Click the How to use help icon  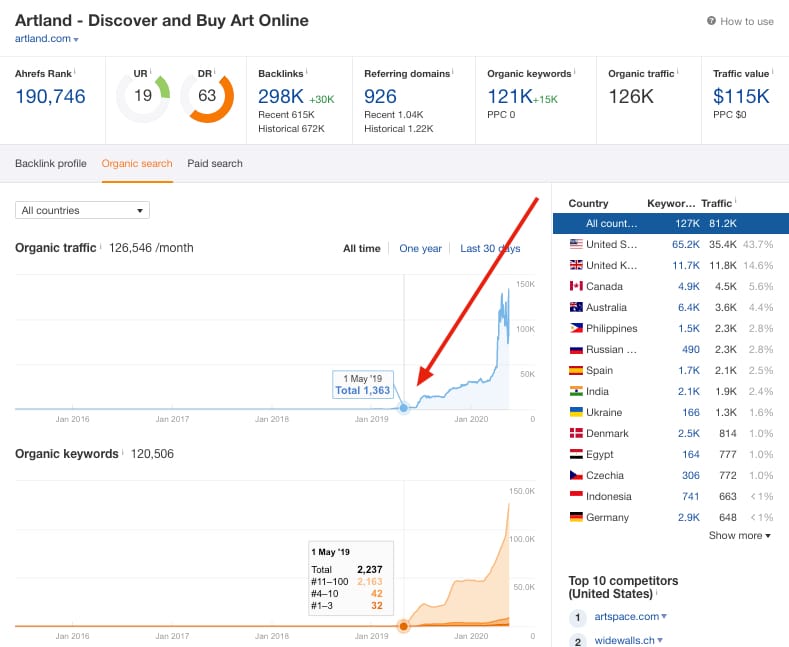point(711,21)
